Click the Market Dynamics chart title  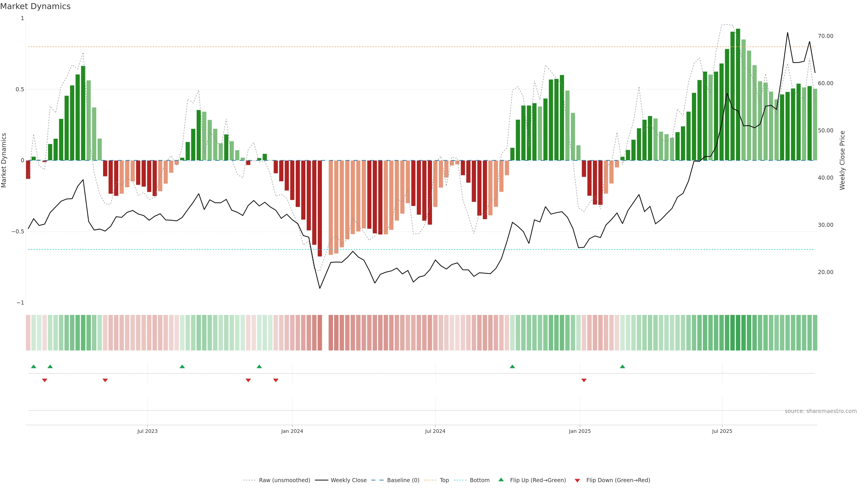click(35, 6)
